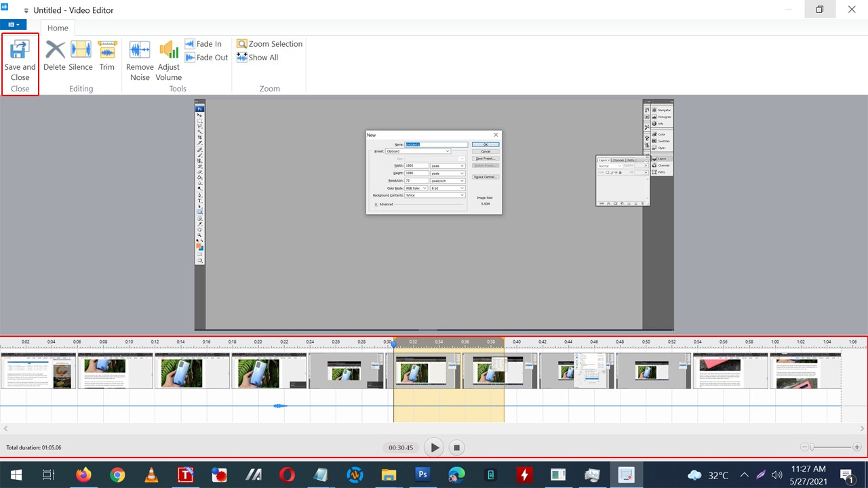Open File Explorer from the taskbar
This screenshot has width=868, height=488.
(389, 474)
